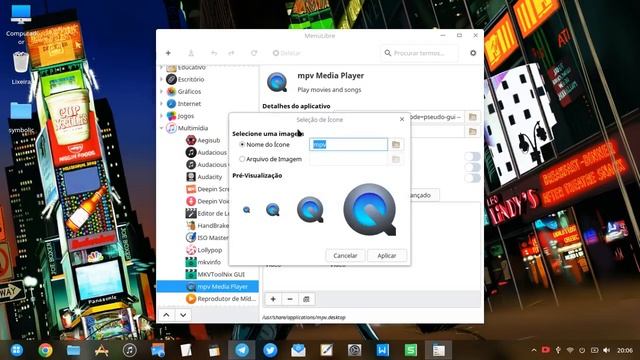This screenshot has width=640, height=360.
Task: Expand the Gráficos category
Action: point(162,91)
